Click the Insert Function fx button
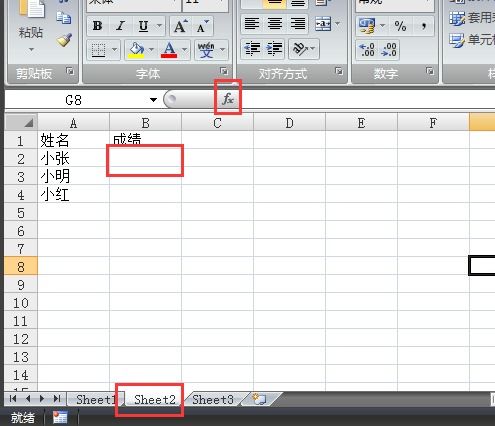 (228, 99)
